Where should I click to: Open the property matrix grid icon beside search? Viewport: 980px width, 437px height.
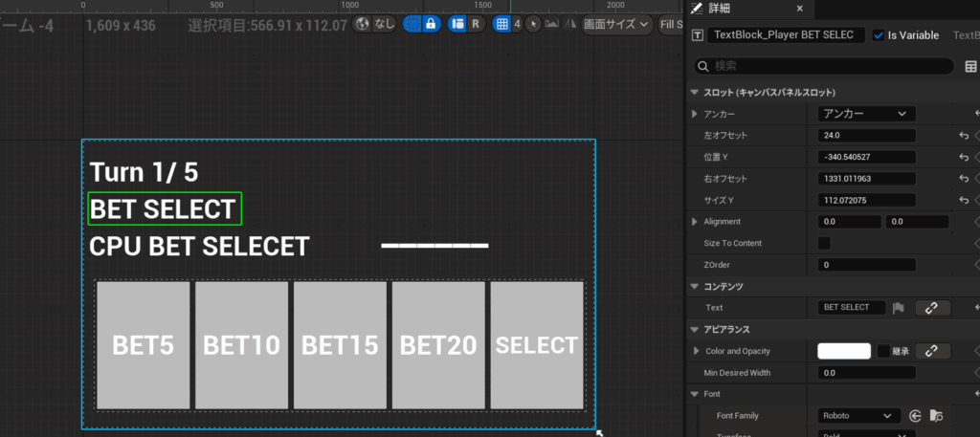coord(970,66)
